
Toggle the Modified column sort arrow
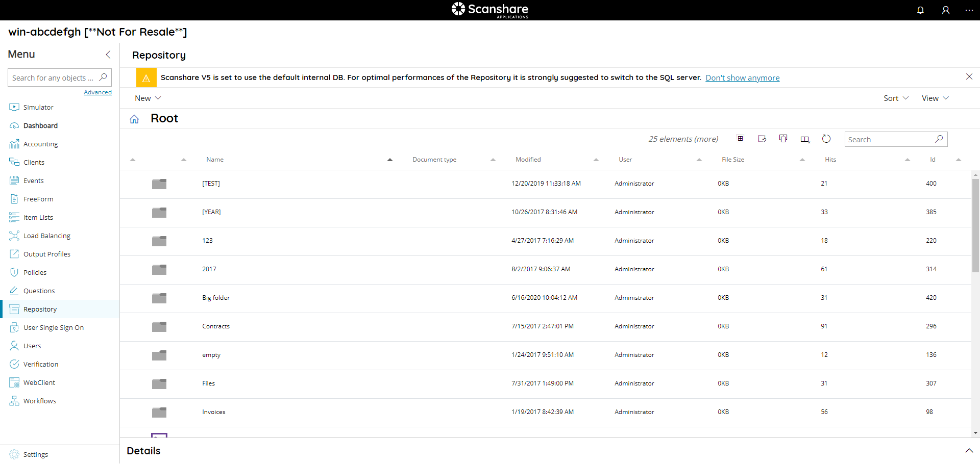[x=596, y=160]
